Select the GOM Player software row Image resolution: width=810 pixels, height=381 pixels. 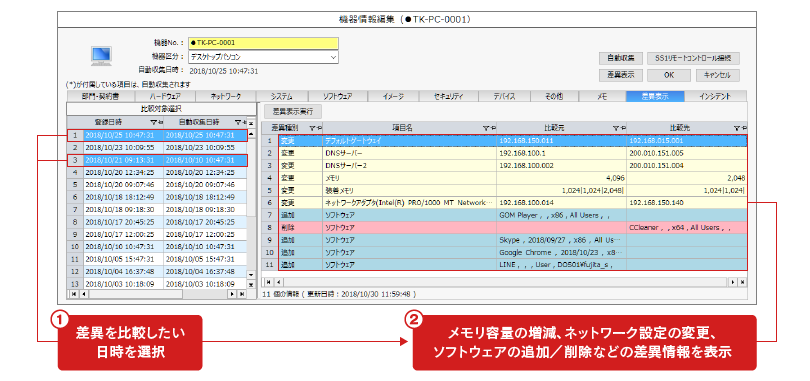[x=504, y=215]
